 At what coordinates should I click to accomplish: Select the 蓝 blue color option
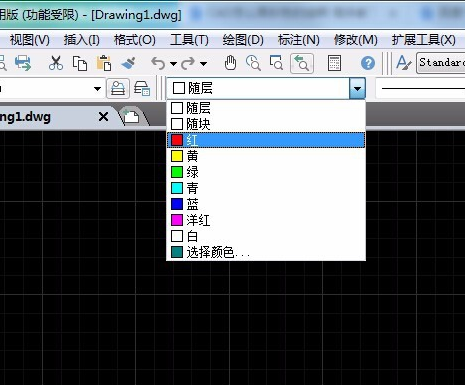266,204
